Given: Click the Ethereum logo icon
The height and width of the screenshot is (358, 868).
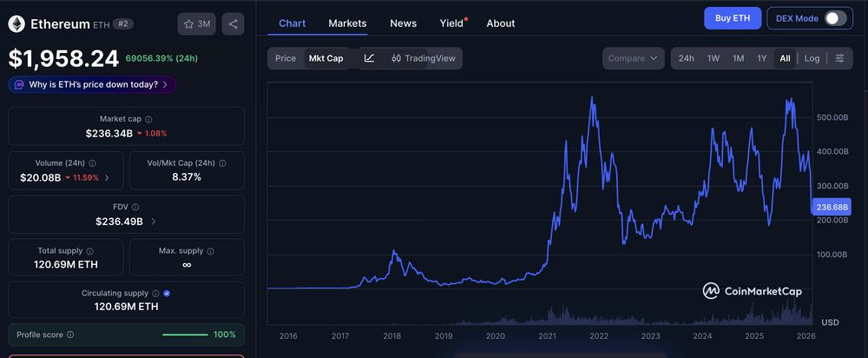Looking at the screenshot, I should [x=16, y=23].
